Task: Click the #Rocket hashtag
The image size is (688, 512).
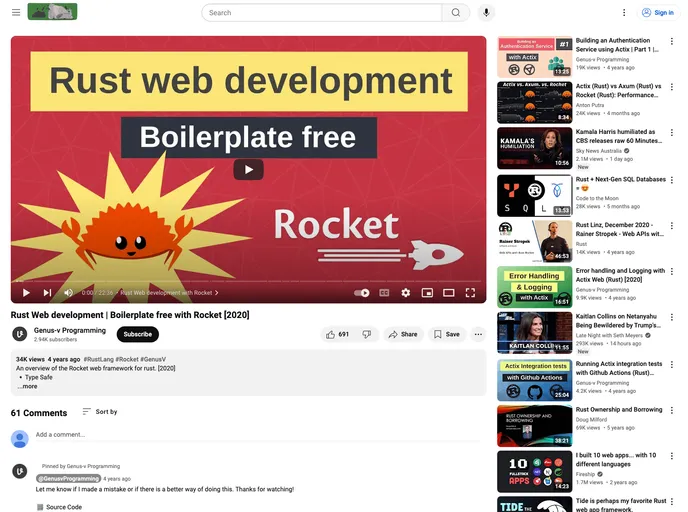Action: click(x=127, y=359)
